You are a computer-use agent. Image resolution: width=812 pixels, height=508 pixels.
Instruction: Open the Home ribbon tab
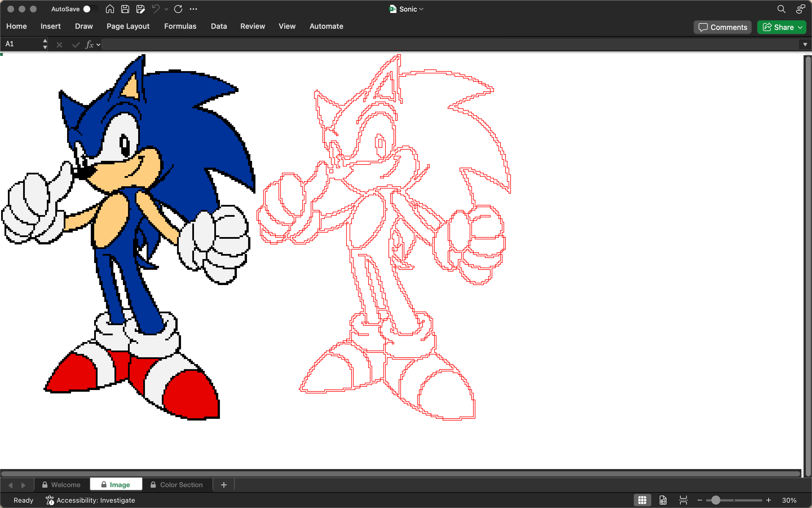[16, 26]
